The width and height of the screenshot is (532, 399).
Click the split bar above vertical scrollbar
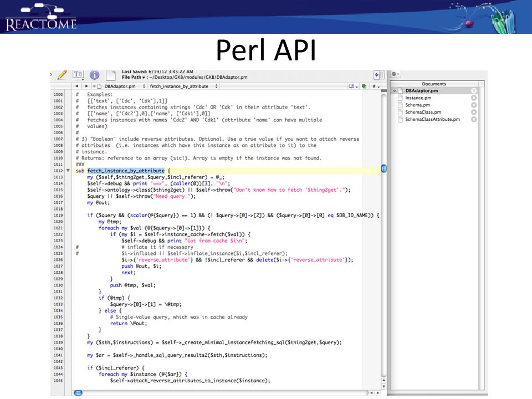coord(383,91)
